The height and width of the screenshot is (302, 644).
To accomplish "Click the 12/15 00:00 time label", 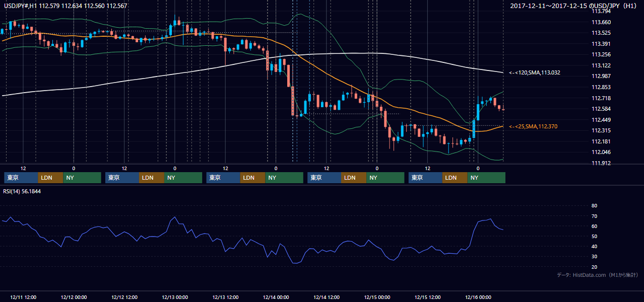I will pyautogui.click(x=377, y=297).
